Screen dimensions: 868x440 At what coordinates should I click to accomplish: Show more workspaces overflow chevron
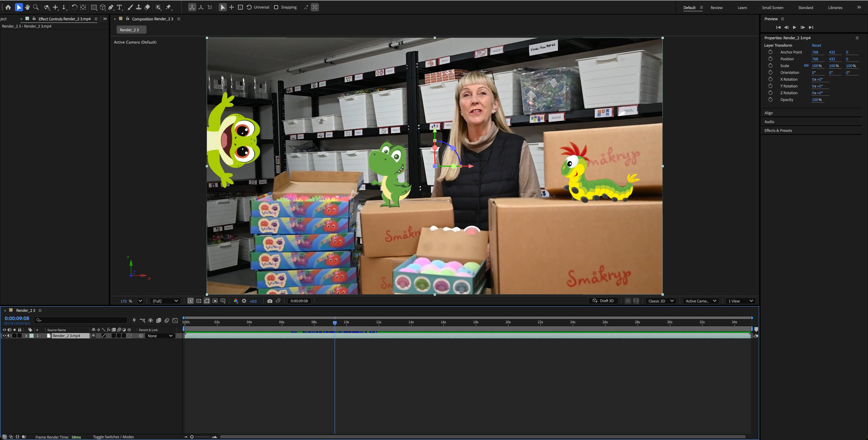859,7
